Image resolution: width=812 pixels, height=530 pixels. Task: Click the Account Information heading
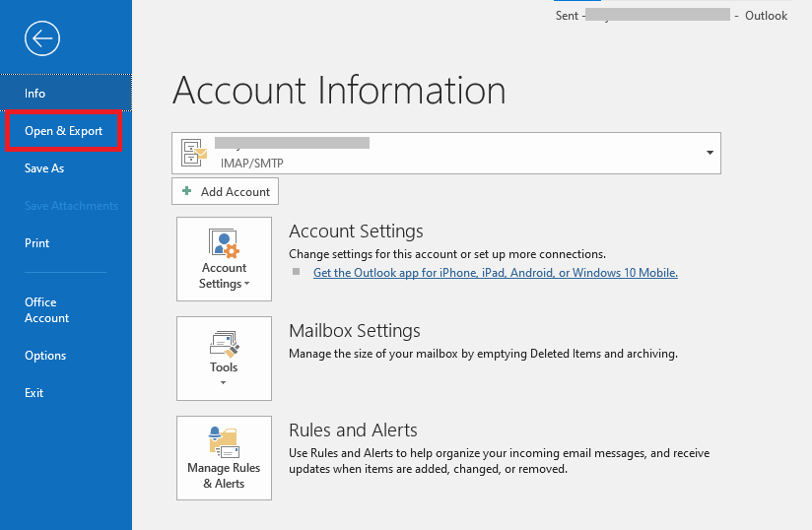point(339,90)
